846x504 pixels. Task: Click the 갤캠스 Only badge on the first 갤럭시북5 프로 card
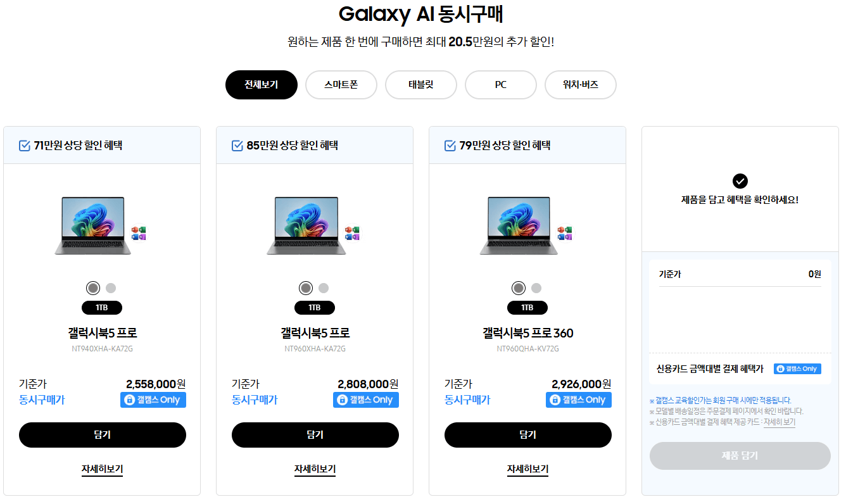click(x=153, y=400)
